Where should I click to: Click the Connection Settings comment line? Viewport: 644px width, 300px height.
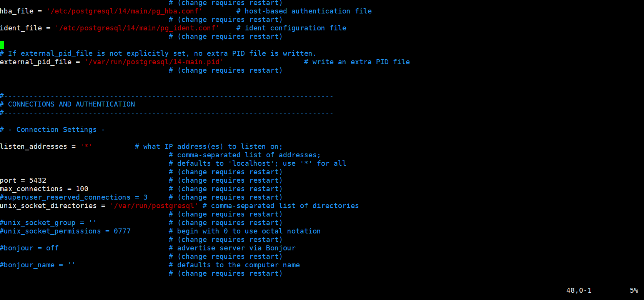tap(53, 130)
